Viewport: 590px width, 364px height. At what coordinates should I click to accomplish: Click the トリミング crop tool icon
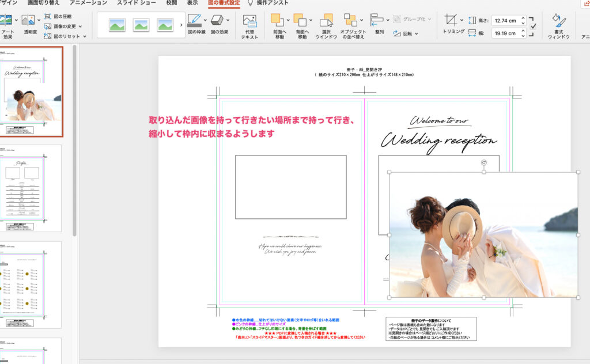pos(451,20)
